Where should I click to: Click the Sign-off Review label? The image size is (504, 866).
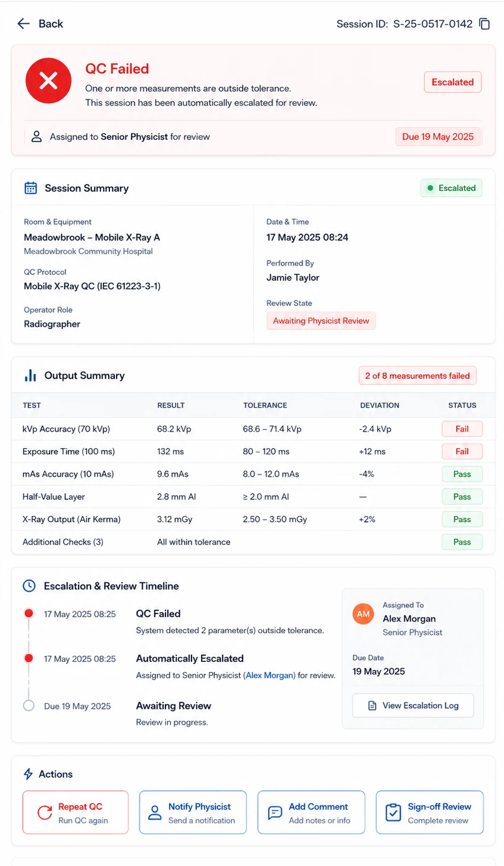[440, 806]
